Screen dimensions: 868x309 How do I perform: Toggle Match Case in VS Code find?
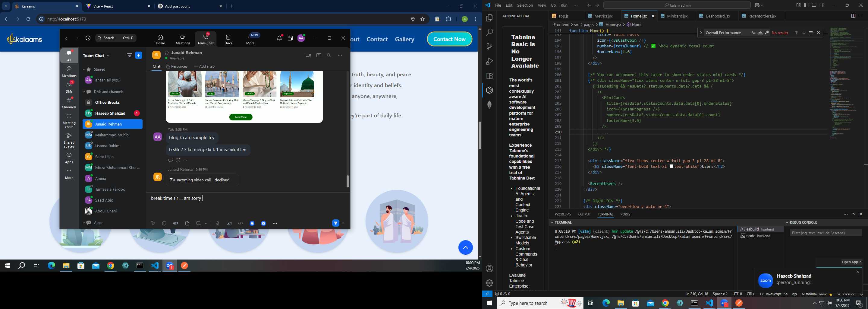pyautogui.click(x=753, y=33)
